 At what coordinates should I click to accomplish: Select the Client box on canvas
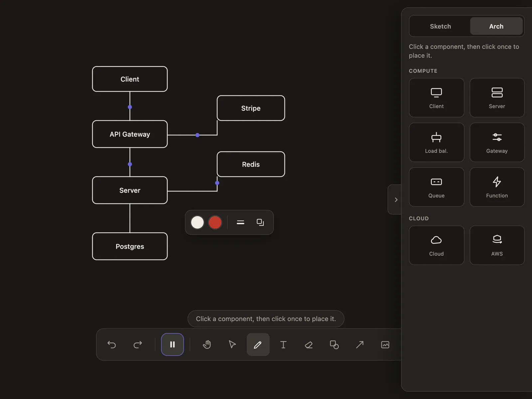[x=130, y=79]
